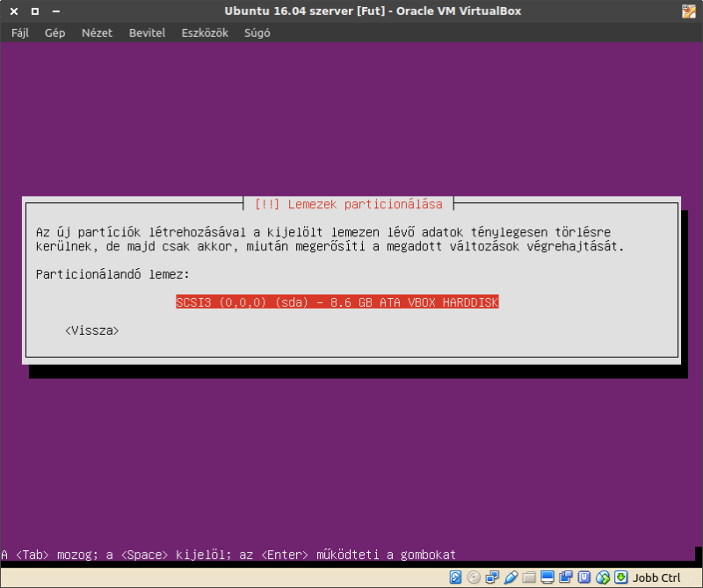The width and height of the screenshot is (703, 588).
Task: Click the video capture status icon
Action: [566, 577]
